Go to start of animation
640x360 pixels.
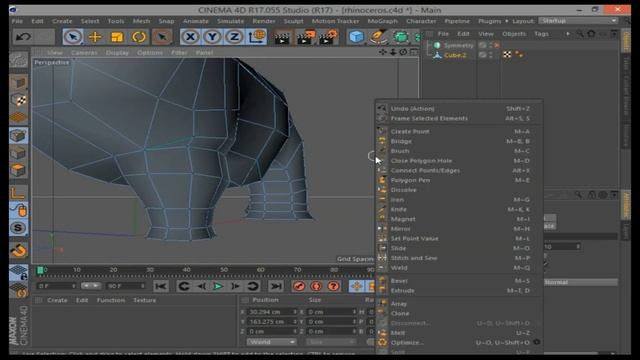pyautogui.click(x=161, y=286)
